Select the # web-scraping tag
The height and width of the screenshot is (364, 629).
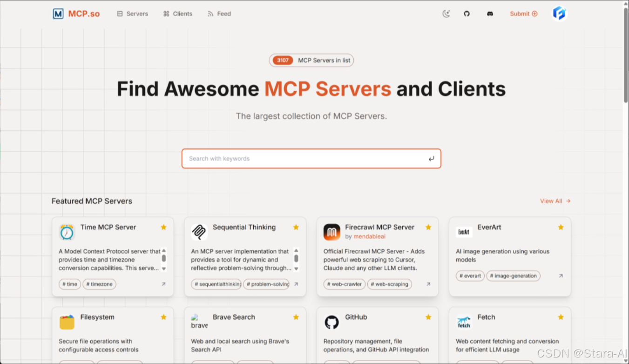click(x=390, y=284)
